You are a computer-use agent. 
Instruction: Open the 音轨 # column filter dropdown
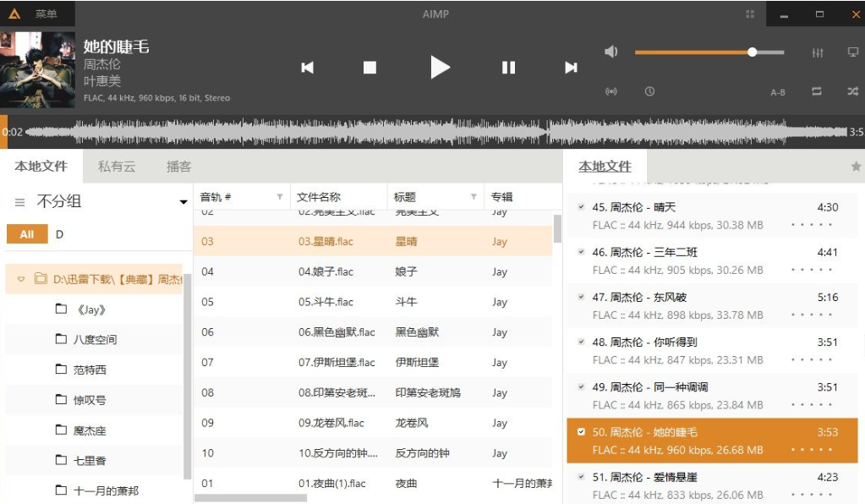tap(280, 197)
